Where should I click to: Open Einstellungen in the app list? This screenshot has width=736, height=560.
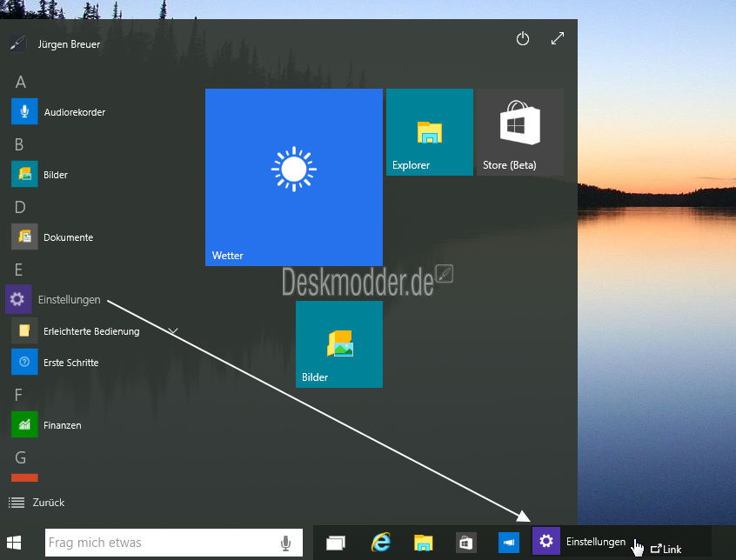tap(53, 299)
